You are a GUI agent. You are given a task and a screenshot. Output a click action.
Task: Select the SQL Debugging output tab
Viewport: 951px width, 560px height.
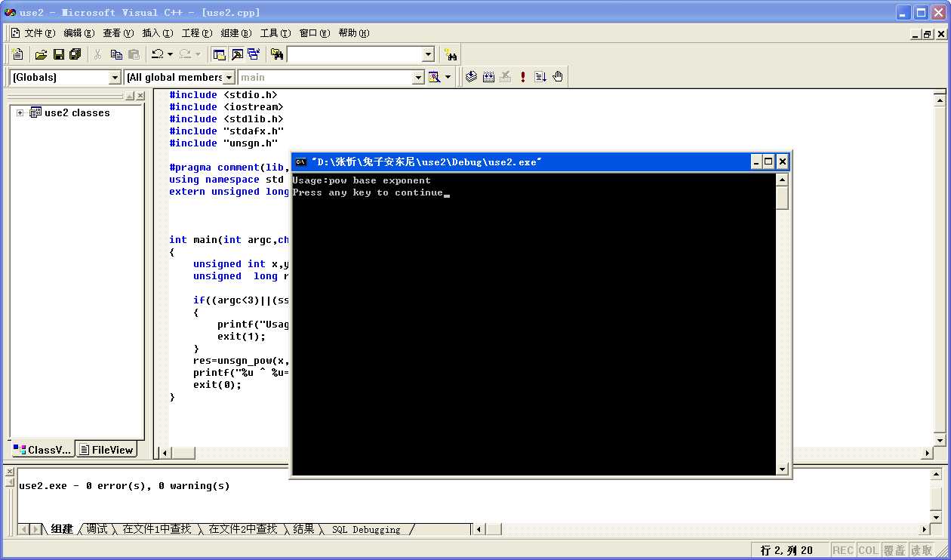tap(366, 529)
